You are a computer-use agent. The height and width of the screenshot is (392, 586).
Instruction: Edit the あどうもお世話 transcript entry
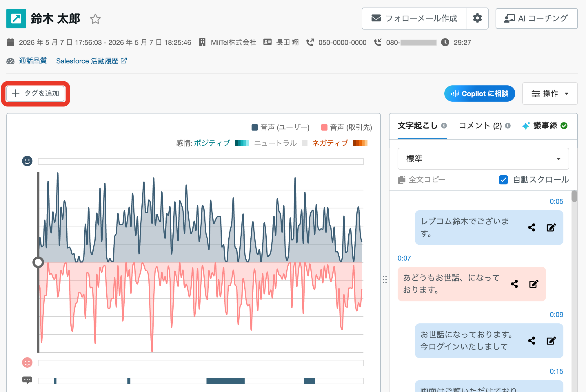coord(534,284)
